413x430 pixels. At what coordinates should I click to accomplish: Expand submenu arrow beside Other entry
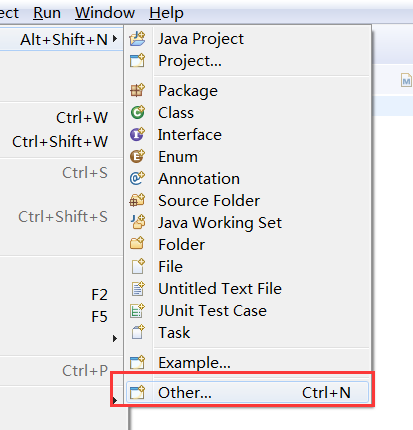(x=115, y=400)
